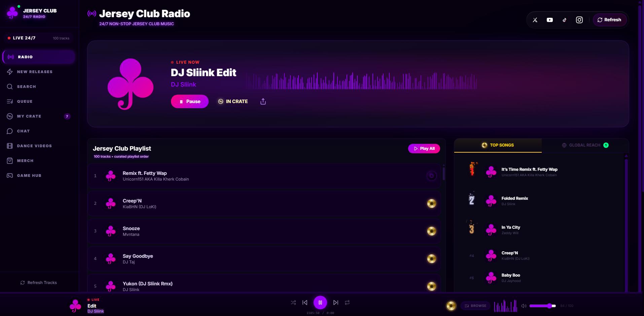Open Radio section in the sidebar
The width and height of the screenshot is (644, 316).
tap(25, 57)
